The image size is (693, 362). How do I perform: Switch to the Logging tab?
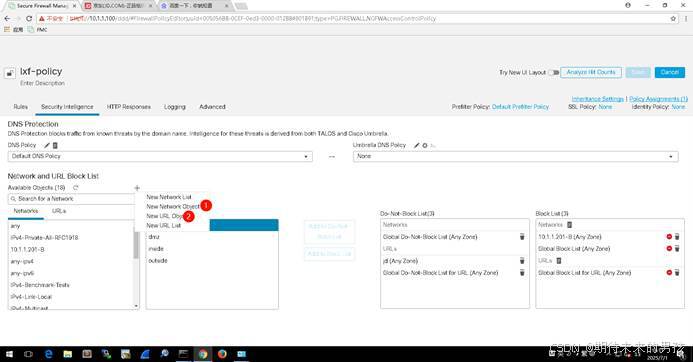[x=175, y=107]
